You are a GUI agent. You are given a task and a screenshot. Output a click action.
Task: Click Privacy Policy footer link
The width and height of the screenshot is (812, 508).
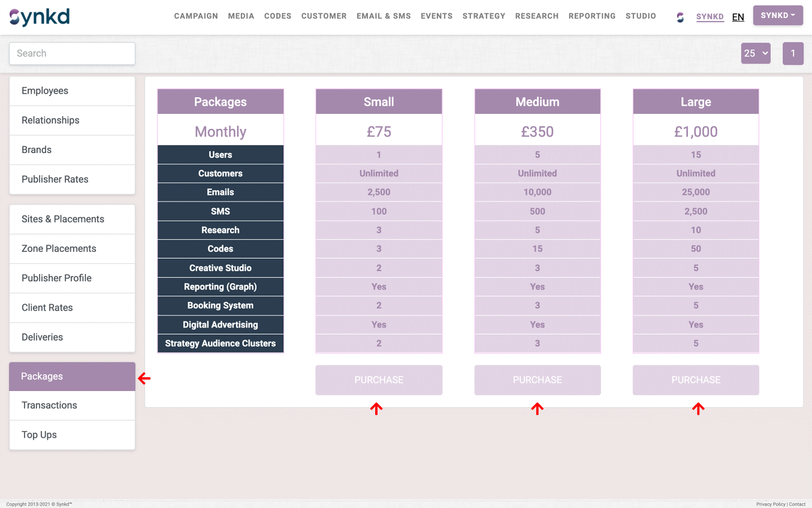tap(770, 504)
